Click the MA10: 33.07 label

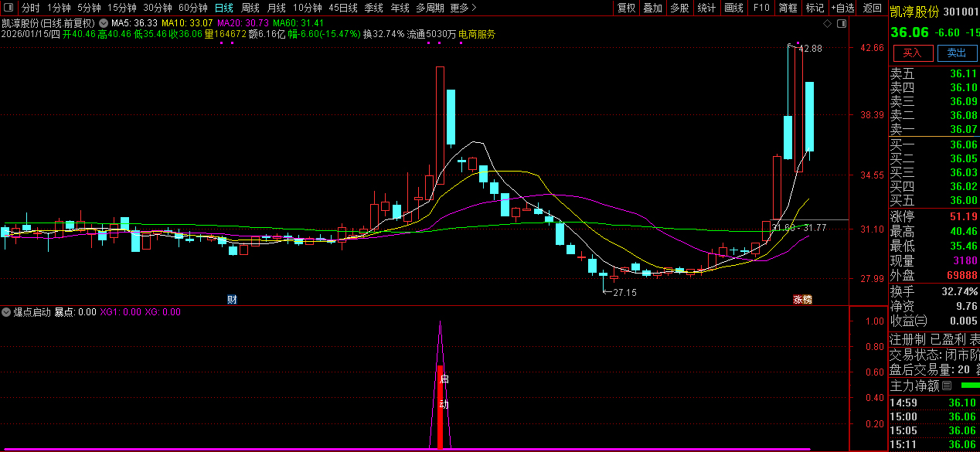[x=187, y=23]
